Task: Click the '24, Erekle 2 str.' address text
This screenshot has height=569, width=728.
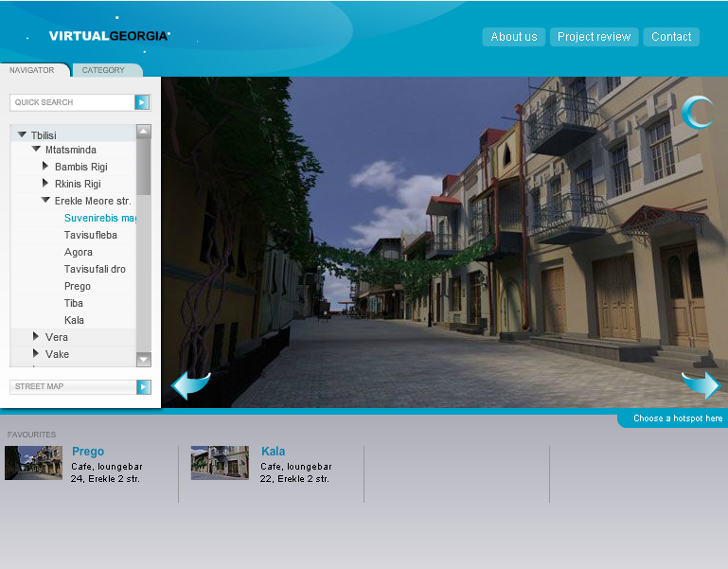Action: [105, 479]
